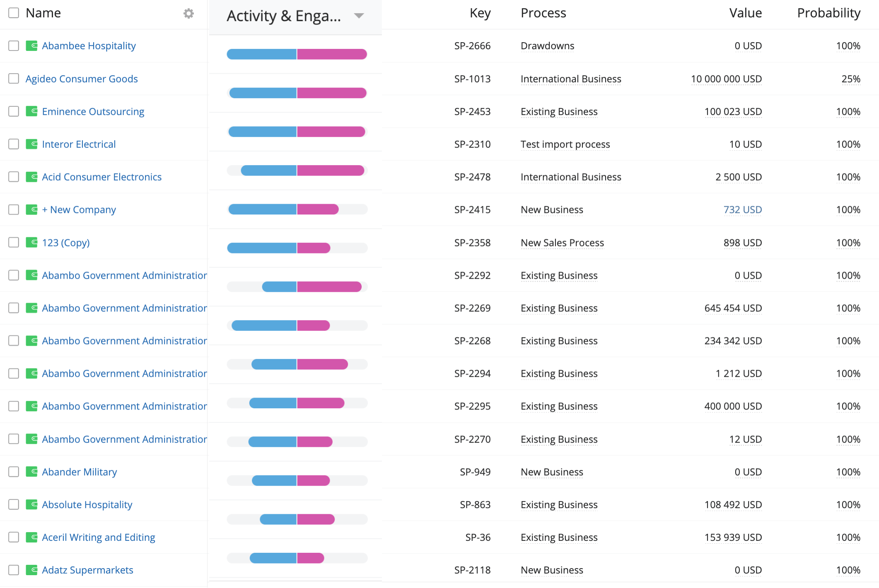Screen dimensions: 879x588
Task: Click the engagement bar for Abambee Hospitality
Action: pos(297,54)
